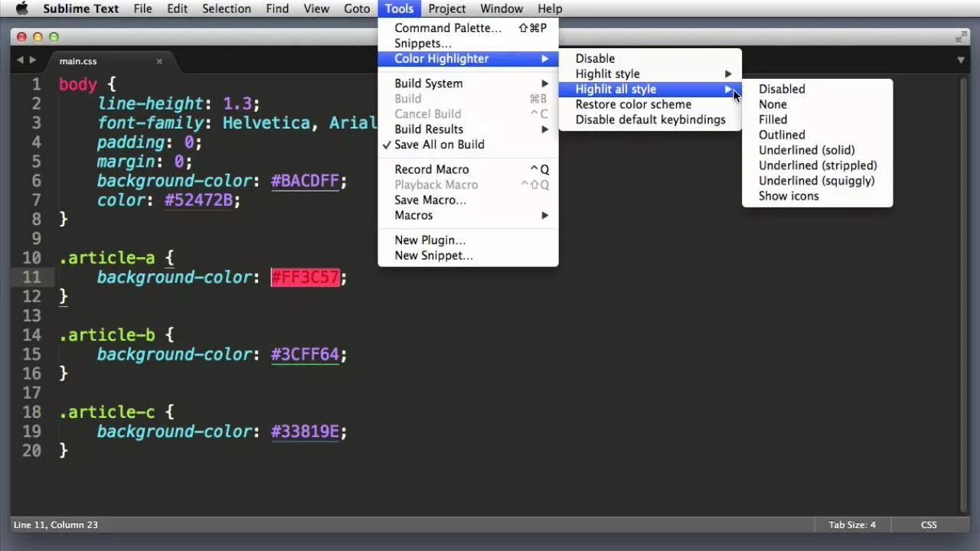Image resolution: width=980 pixels, height=551 pixels.
Task: Select Disable default keybindings
Action: pyautogui.click(x=650, y=119)
